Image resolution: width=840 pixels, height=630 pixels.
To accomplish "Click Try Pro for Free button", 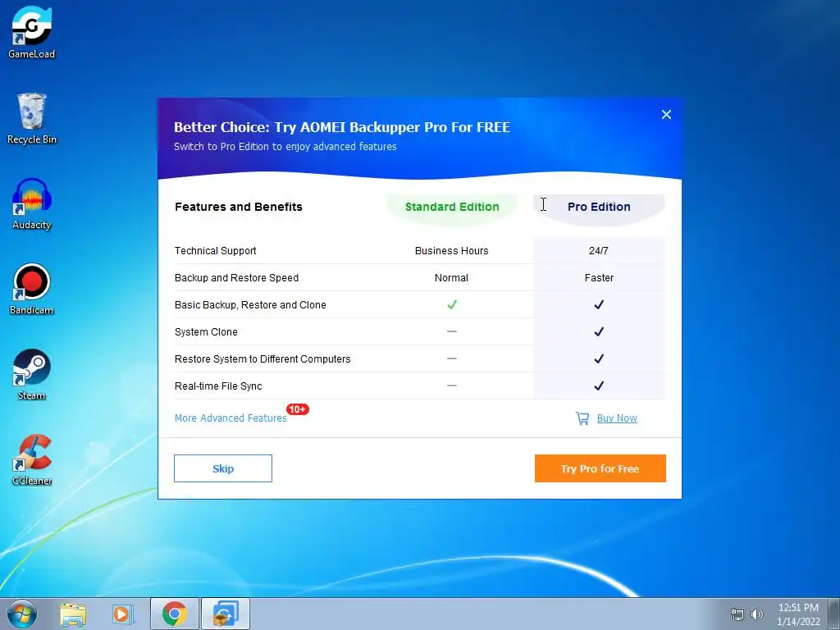I will pyautogui.click(x=600, y=468).
